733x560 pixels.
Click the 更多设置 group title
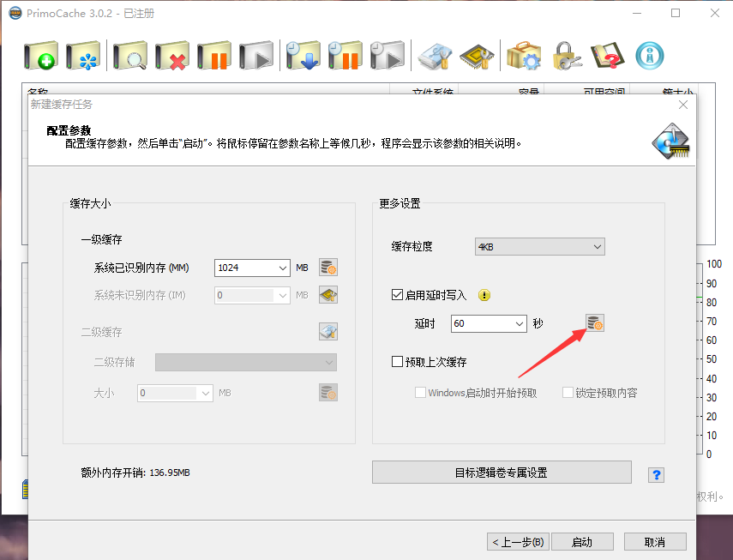[400, 203]
